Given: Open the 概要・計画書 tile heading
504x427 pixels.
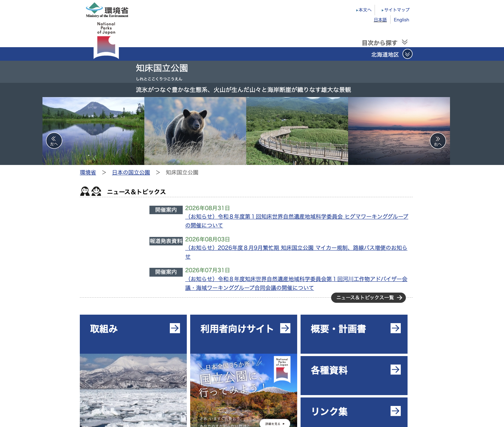Looking at the screenshot, I should point(338,329).
